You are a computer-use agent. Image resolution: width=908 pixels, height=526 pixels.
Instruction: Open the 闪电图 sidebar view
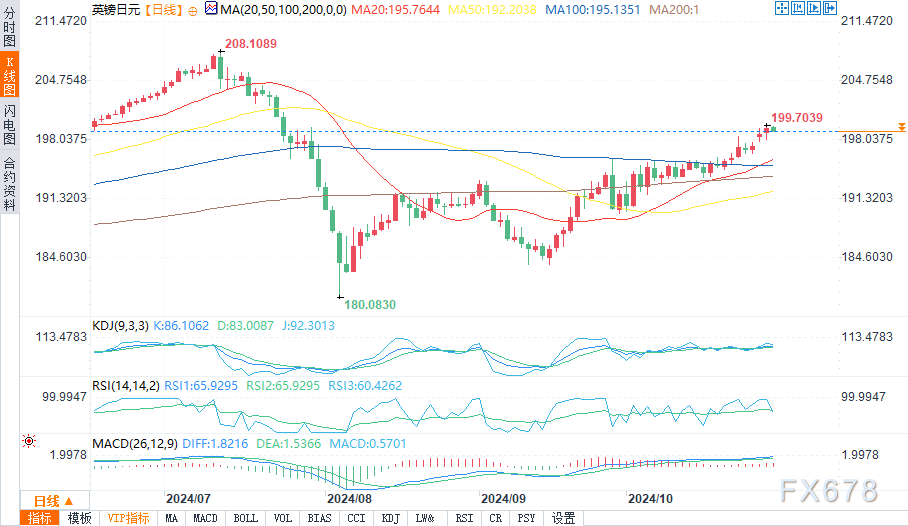click(x=9, y=124)
